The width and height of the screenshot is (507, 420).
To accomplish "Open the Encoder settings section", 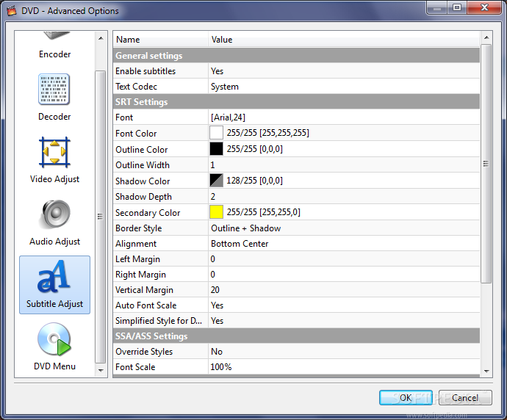I will tap(54, 46).
